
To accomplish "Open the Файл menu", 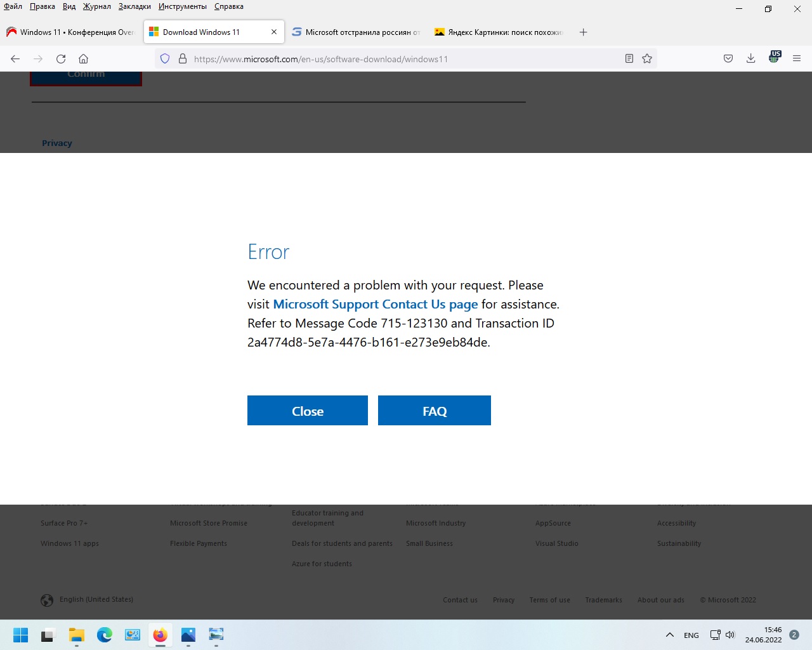I will (x=13, y=6).
